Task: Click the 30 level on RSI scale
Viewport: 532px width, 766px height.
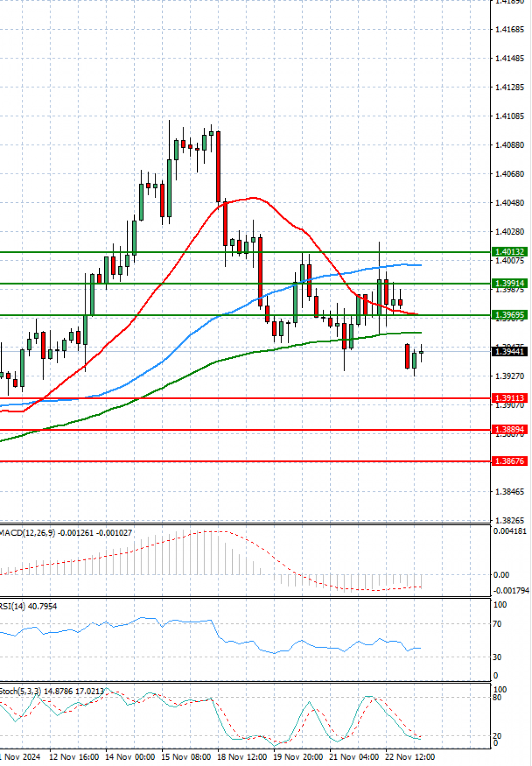Action: click(497, 657)
